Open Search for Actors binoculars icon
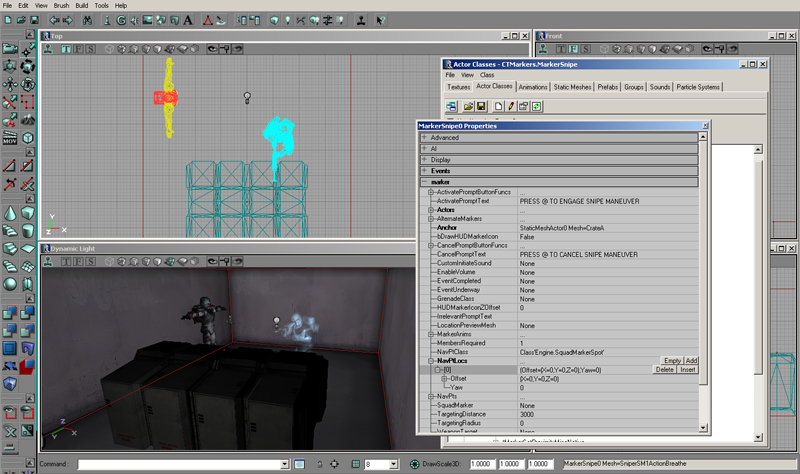This screenshot has width=800, height=474. [88, 20]
